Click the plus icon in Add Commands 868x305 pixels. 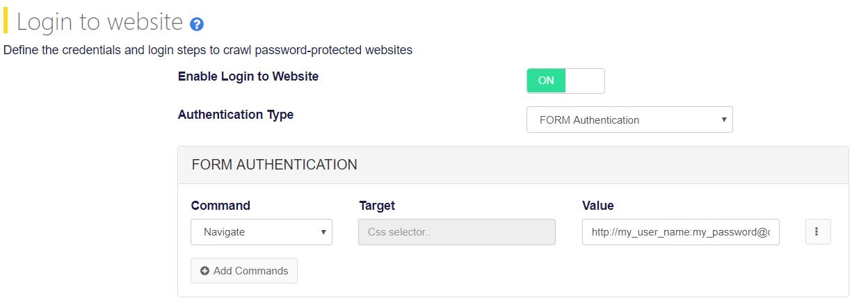[204, 271]
